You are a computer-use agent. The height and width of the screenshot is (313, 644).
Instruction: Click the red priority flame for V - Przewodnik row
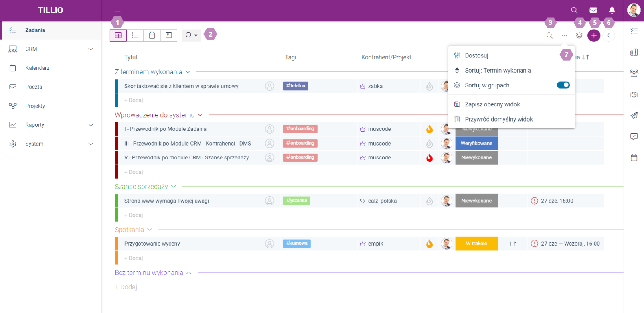pos(429,157)
